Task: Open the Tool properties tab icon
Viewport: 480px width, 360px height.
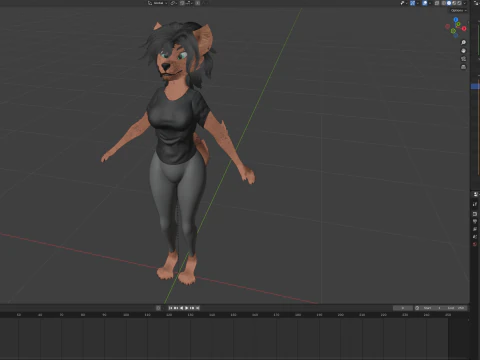Action: point(475,204)
